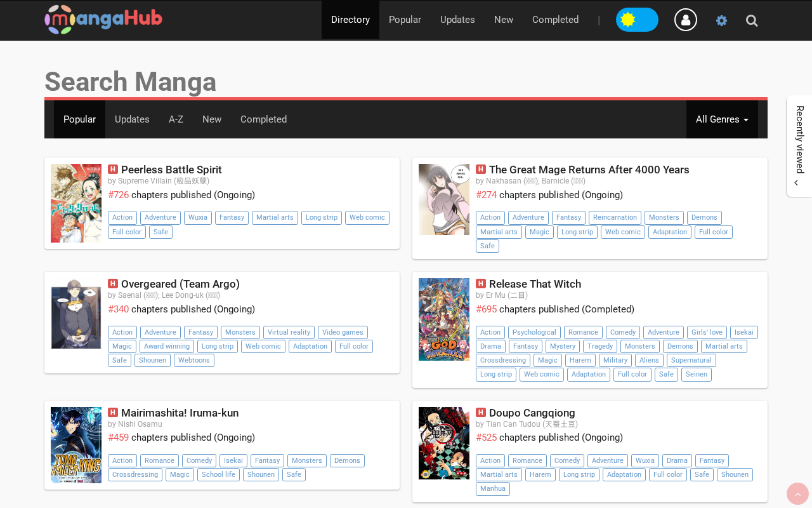This screenshot has width=812, height=508.
Task: Open the settings gear icon
Action: (x=721, y=20)
